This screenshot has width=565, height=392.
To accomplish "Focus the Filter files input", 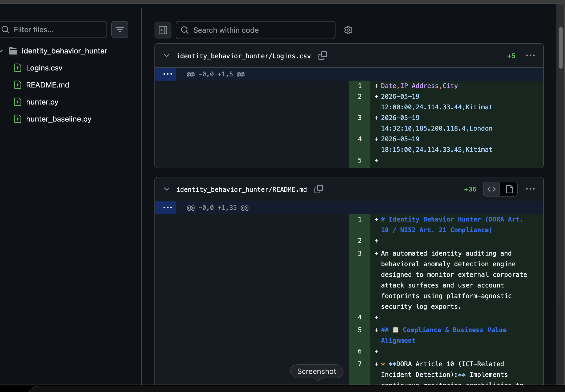I will coord(53,30).
